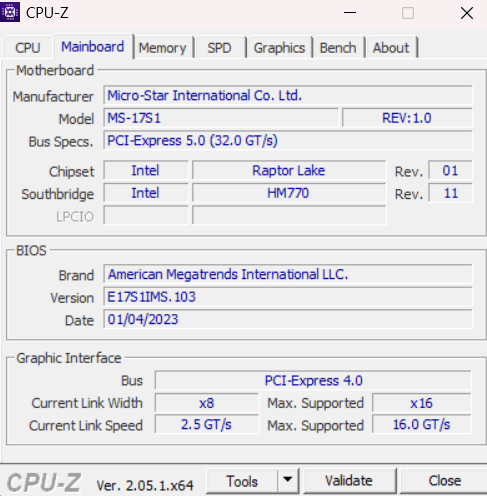Select the manufacturer Micro-Star International Co. Ltd.

[288, 95]
